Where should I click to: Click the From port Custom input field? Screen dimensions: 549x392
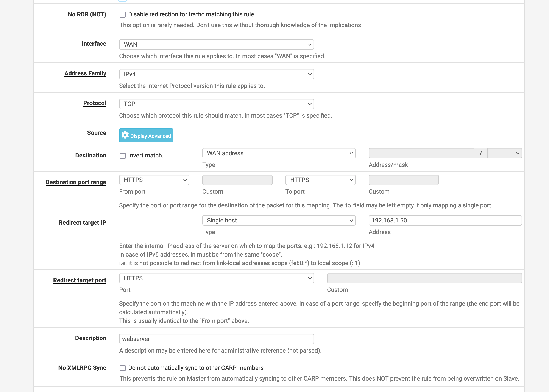[237, 180]
